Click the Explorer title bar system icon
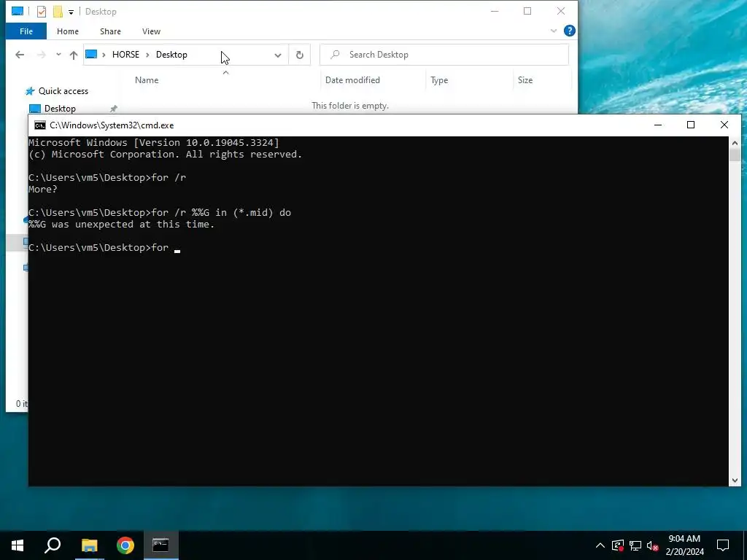 point(18,11)
